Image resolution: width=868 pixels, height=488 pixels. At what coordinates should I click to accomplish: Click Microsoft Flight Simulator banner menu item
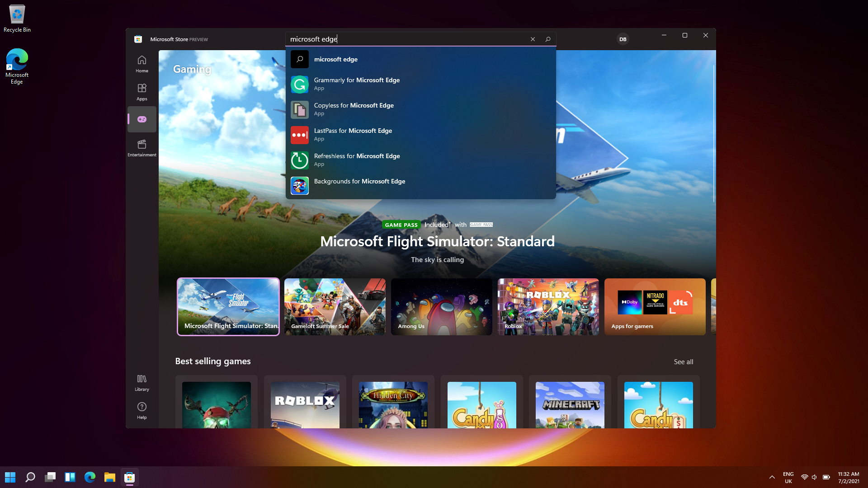(228, 306)
